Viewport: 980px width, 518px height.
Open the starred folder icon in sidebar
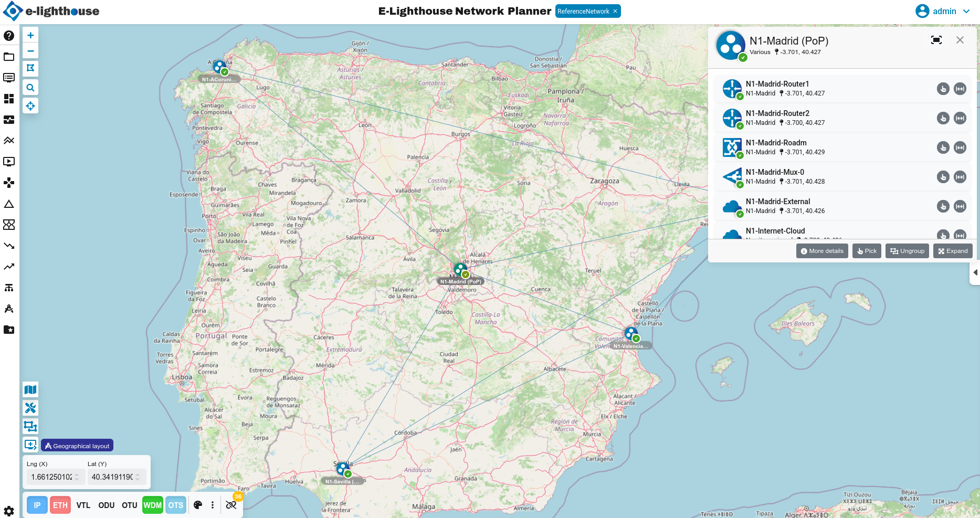(x=9, y=330)
